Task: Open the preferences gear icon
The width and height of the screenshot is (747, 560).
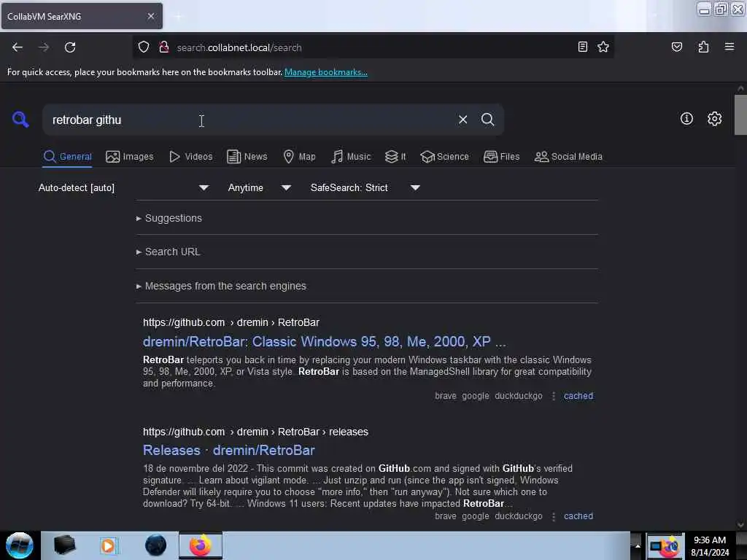Action: (x=714, y=119)
